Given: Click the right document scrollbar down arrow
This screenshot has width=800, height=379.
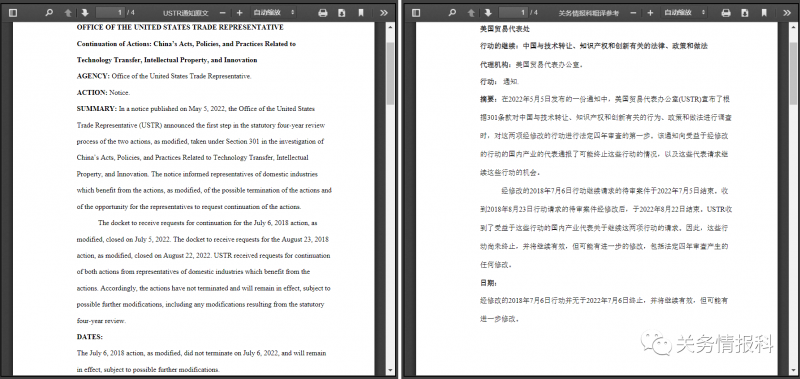Looking at the screenshot, I should pyautogui.click(x=793, y=370).
